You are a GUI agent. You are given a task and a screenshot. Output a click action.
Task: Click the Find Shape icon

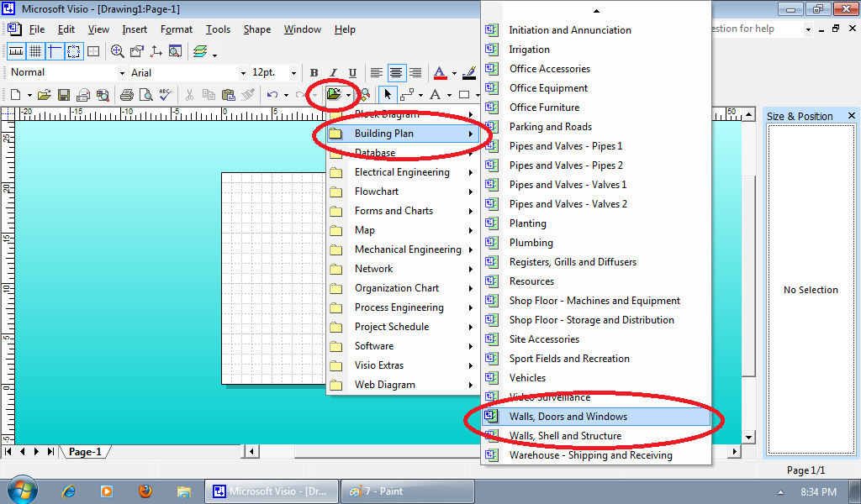(365, 95)
